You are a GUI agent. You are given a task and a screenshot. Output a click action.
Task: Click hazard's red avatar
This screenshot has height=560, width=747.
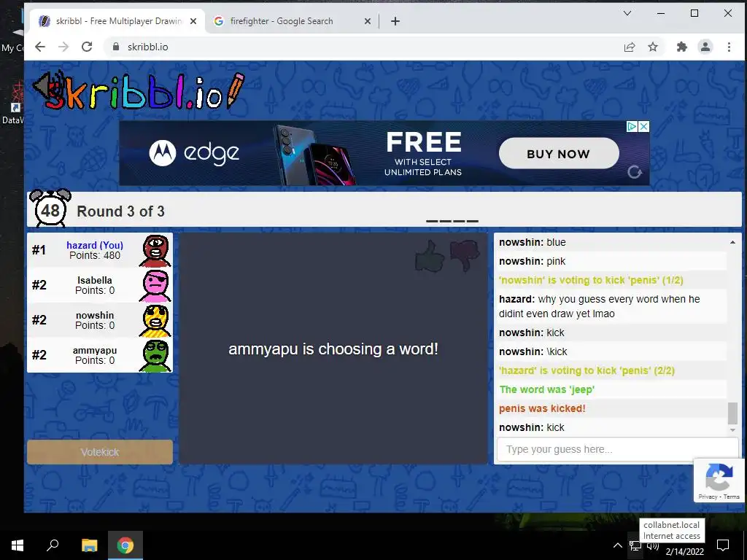(x=155, y=251)
